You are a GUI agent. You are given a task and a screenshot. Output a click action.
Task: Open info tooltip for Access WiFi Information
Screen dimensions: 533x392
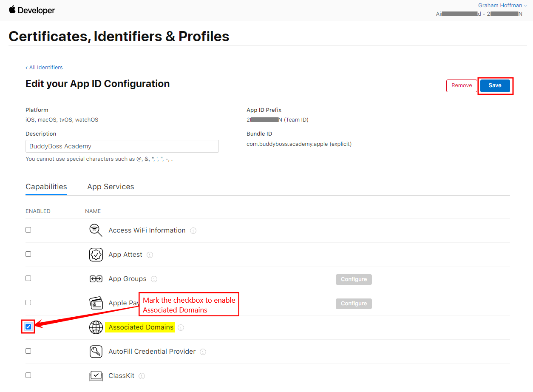[x=193, y=230]
